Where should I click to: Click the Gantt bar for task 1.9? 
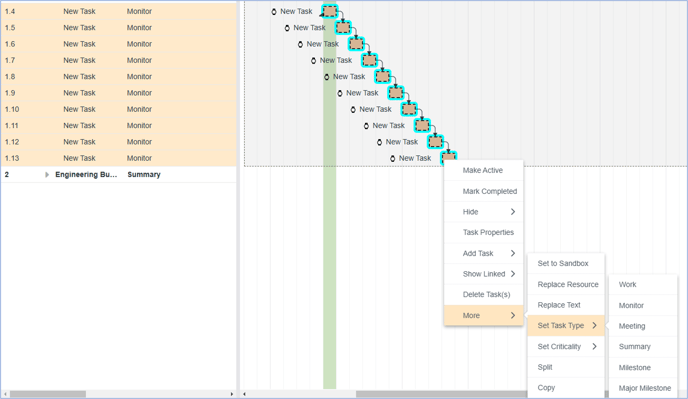coord(396,93)
